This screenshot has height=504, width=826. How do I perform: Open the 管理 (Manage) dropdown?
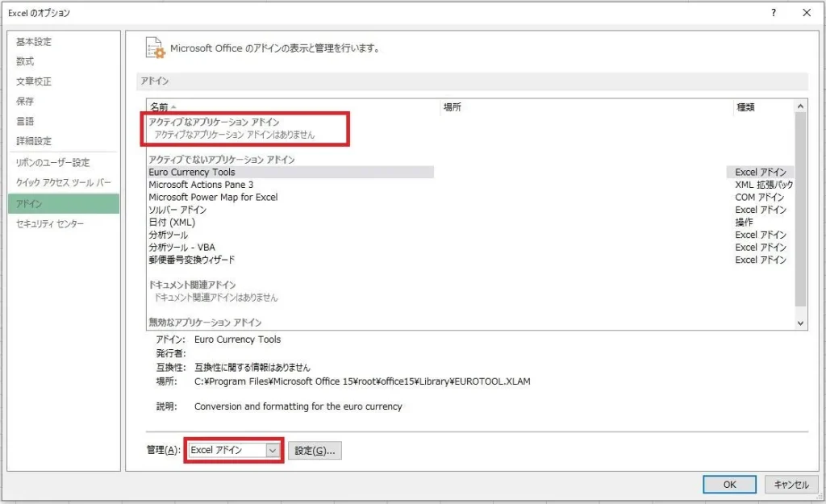point(233,451)
